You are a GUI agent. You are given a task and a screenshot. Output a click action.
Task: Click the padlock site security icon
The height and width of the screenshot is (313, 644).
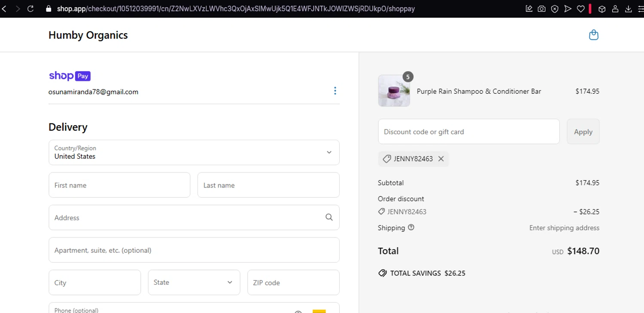pyautogui.click(x=48, y=9)
